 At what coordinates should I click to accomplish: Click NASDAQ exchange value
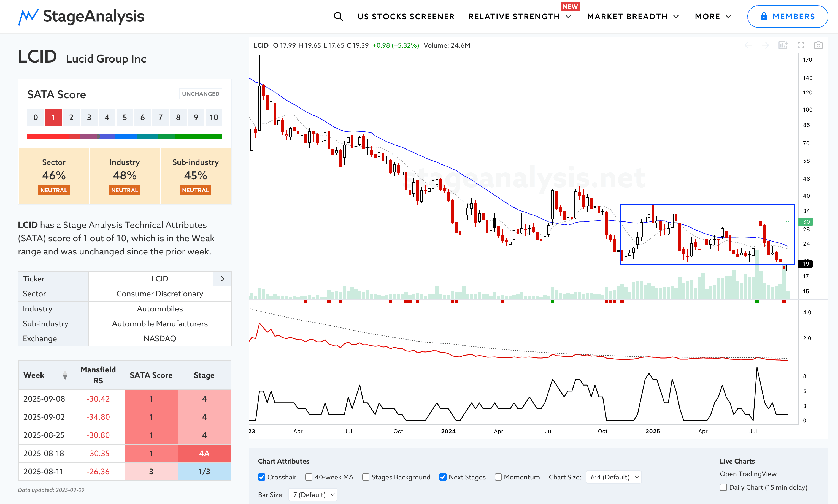click(x=160, y=338)
